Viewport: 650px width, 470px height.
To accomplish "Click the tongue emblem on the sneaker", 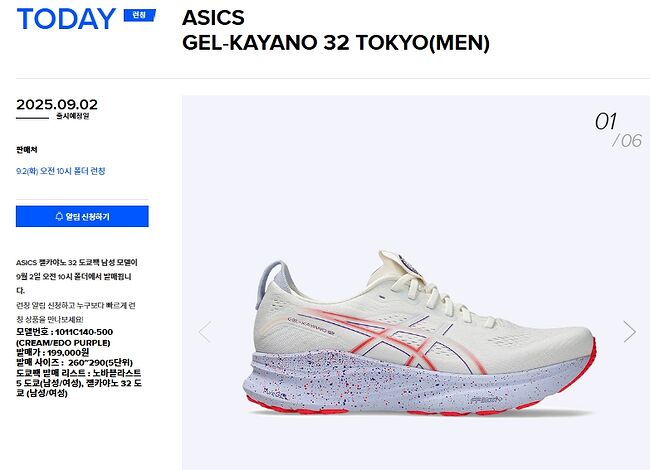I will tap(409, 264).
